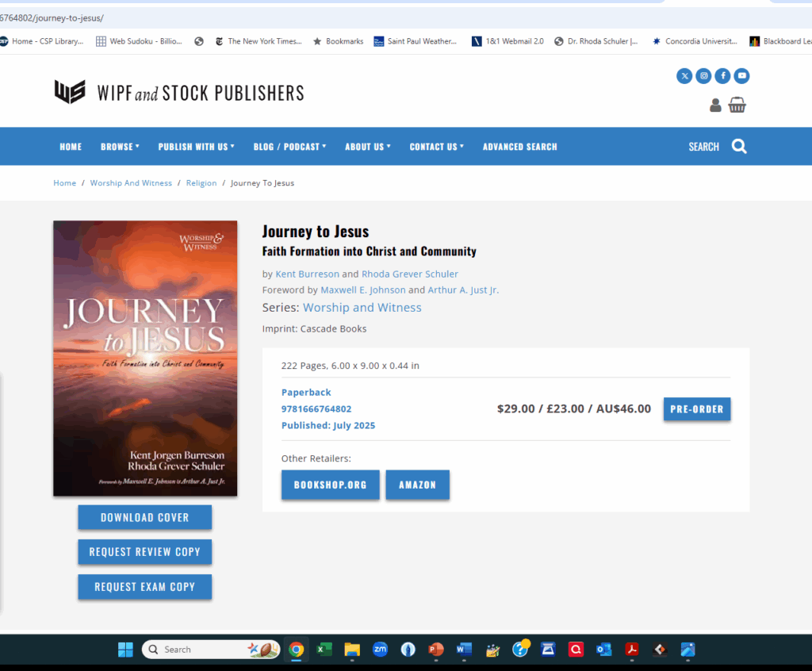
Task: Go to Home in the navigation bar
Action: click(x=71, y=147)
